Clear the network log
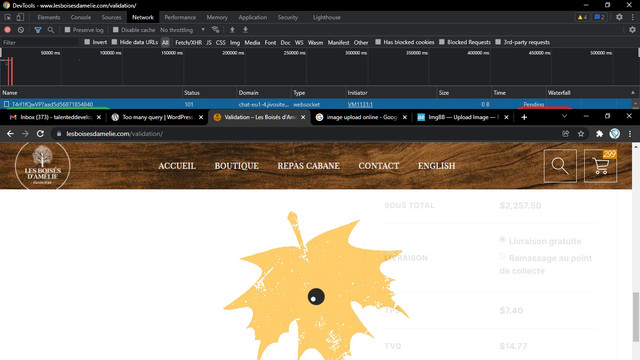This screenshot has width=640, height=360. pyautogui.click(x=21, y=30)
